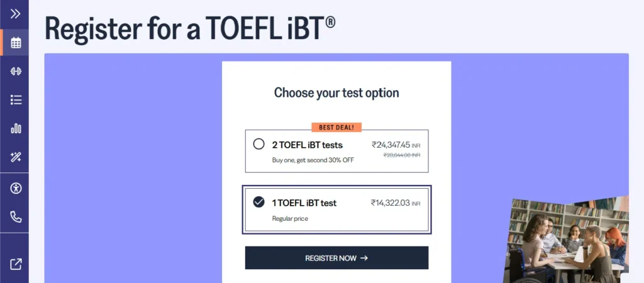Open the accessibility icon in sidebar

point(16,188)
